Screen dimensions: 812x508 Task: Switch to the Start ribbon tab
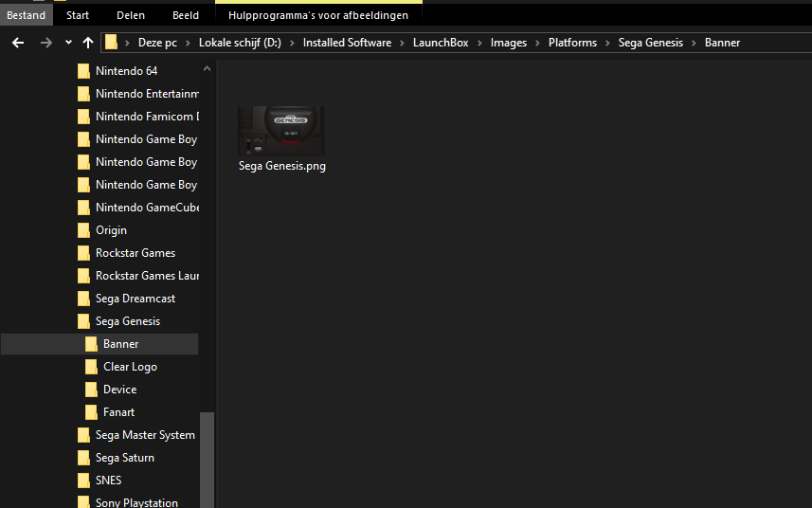(78, 15)
